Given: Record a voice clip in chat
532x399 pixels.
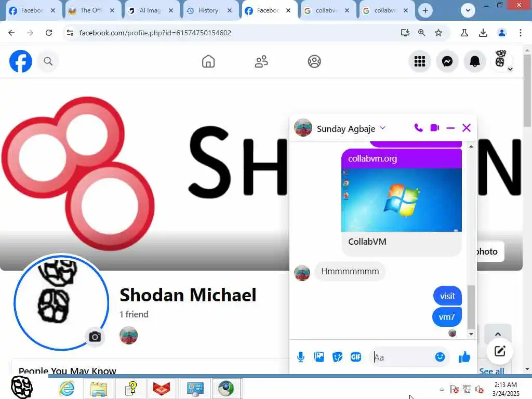Looking at the screenshot, I should click(x=301, y=357).
